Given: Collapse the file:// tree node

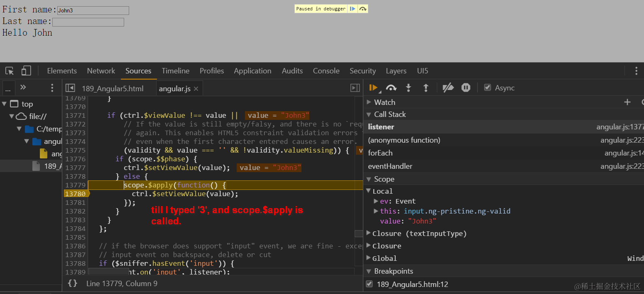Looking at the screenshot, I should click(x=12, y=117).
